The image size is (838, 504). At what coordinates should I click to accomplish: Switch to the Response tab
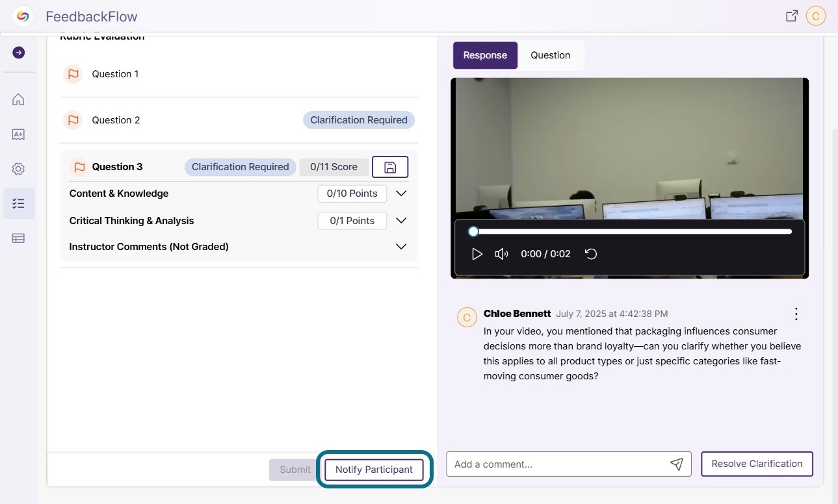click(485, 55)
